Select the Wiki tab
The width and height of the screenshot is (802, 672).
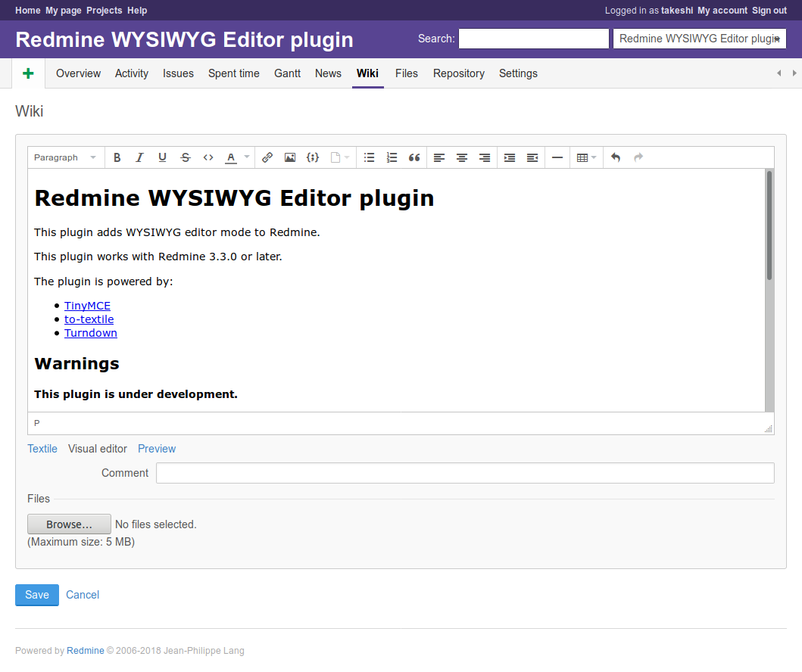tap(367, 73)
